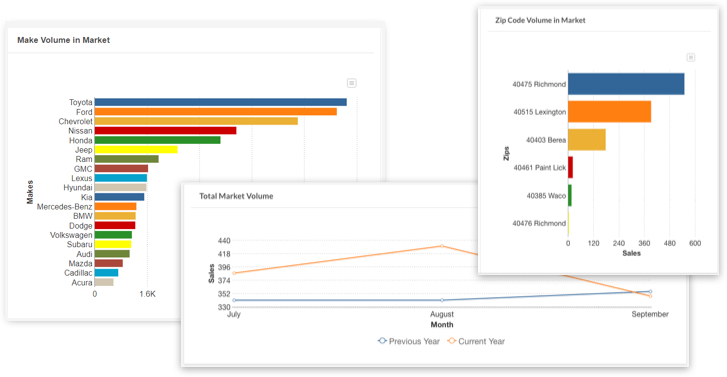Click the Total Market Volume title
The image size is (727, 377).
(x=236, y=196)
